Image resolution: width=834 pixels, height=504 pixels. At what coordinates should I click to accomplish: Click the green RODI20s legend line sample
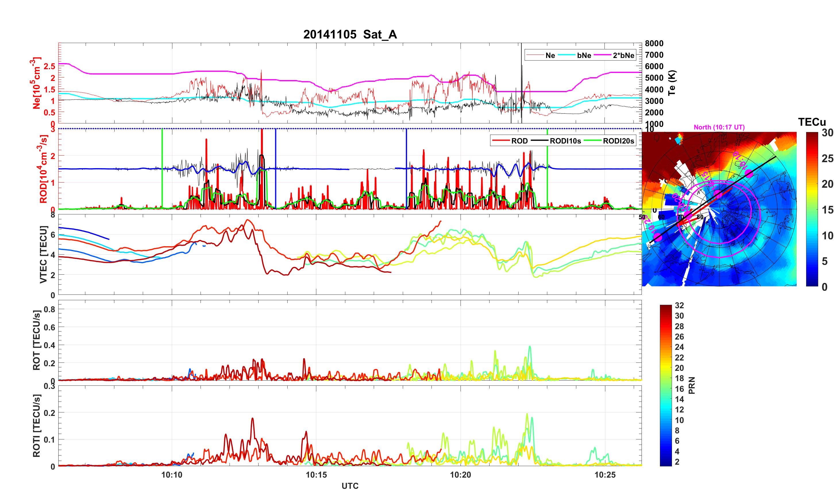pyautogui.click(x=592, y=141)
